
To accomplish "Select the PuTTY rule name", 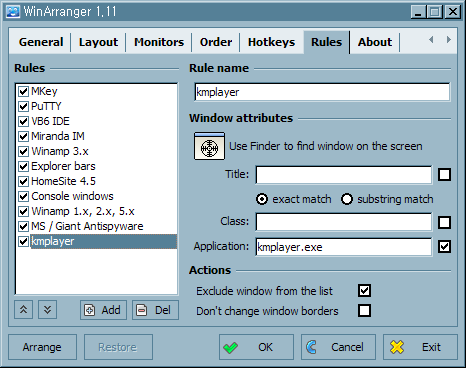I will (x=46, y=106).
